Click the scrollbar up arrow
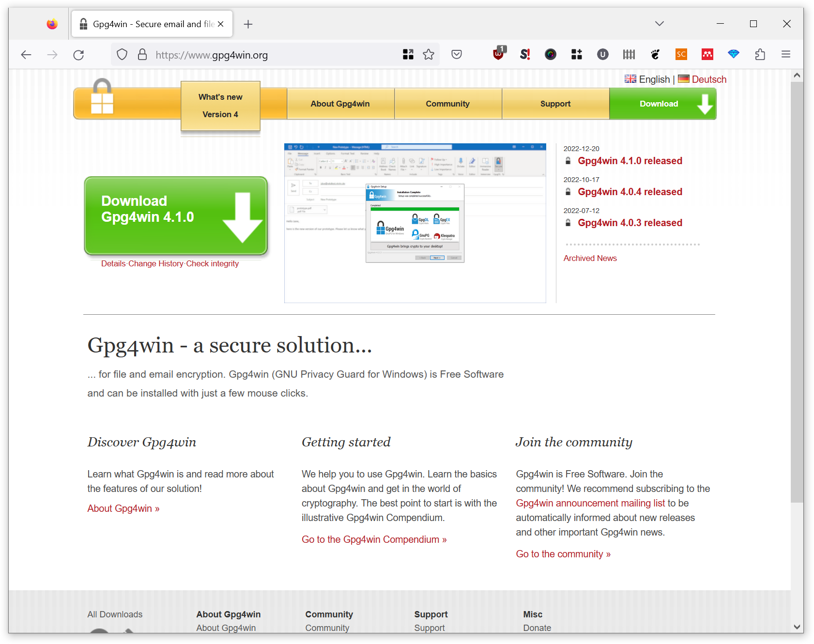Viewport: 814px width, 644px height. click(x=797, y=76)
